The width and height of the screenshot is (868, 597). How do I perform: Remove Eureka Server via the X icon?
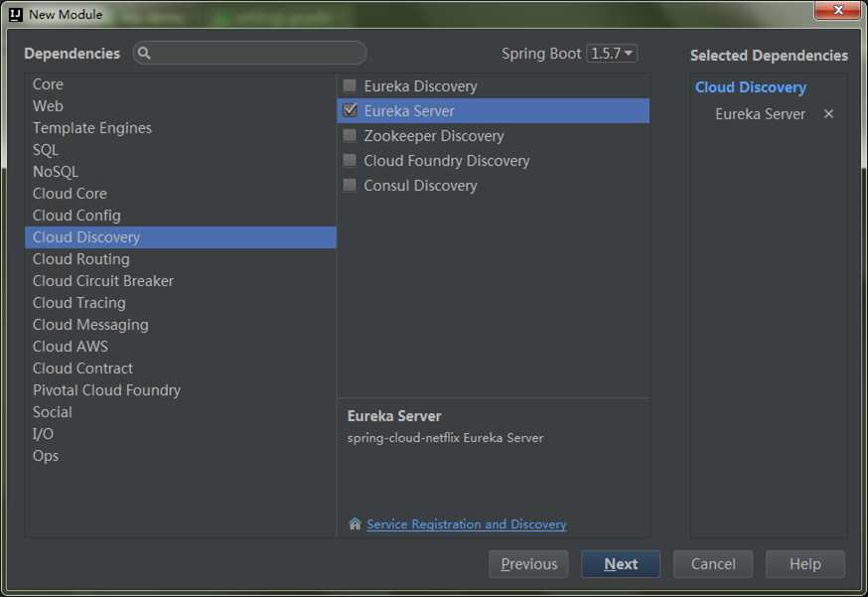coord(828,114)
